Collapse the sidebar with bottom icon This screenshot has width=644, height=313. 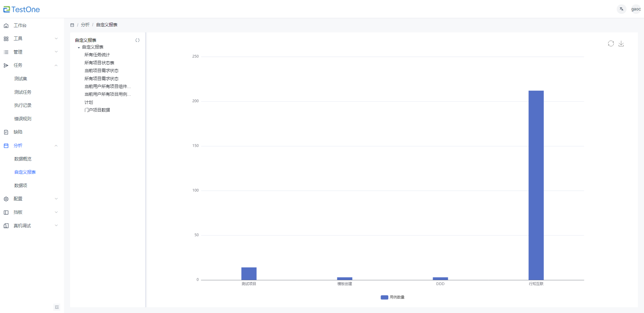click(57, 307)
